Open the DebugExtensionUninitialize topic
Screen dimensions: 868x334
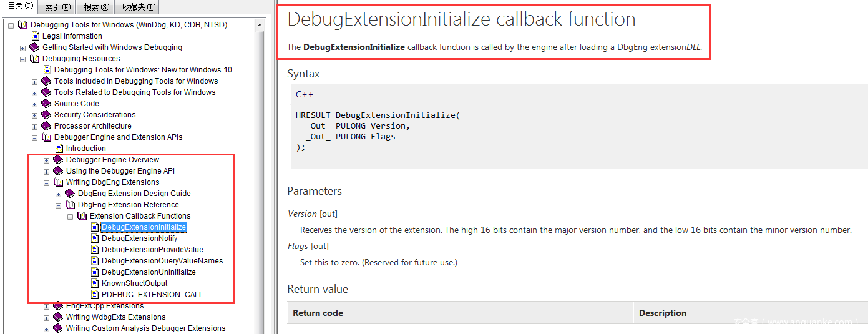click(149, 272)
